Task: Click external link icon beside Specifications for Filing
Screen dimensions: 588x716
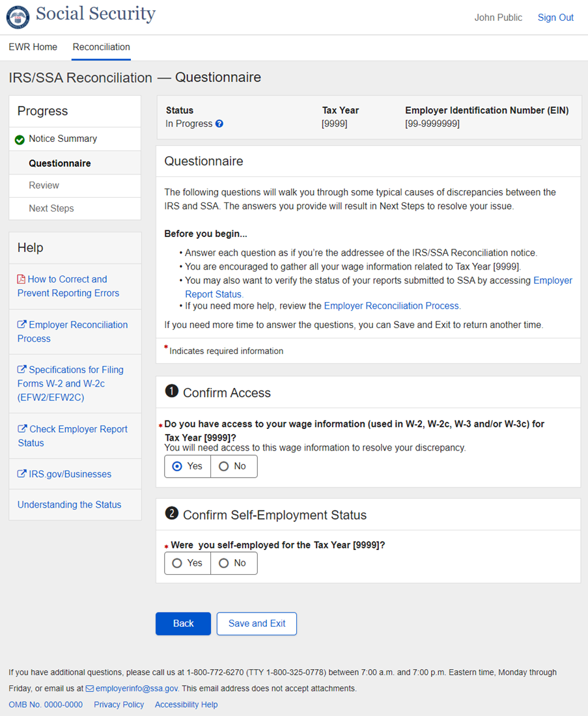Action: pos(22,370)
